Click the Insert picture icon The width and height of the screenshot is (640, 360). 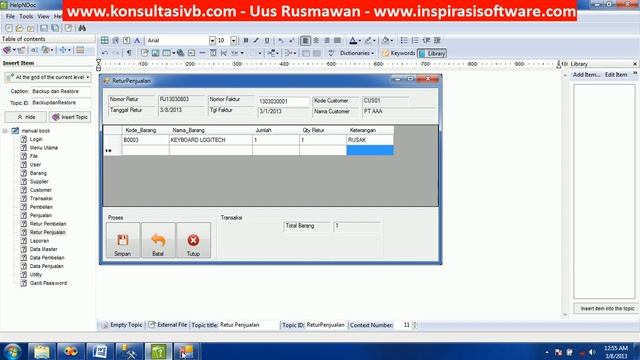156,53
